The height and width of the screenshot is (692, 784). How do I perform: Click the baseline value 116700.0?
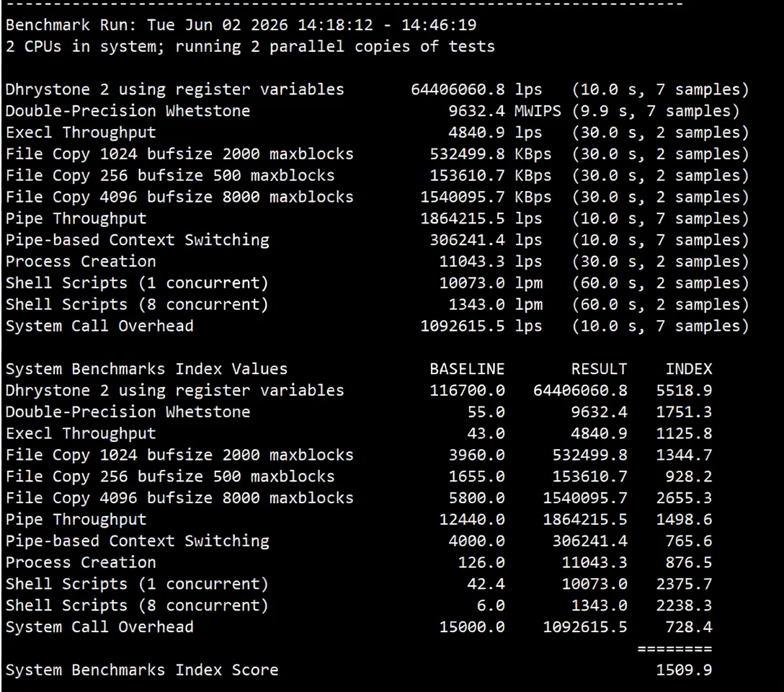[x=467, y=391]
